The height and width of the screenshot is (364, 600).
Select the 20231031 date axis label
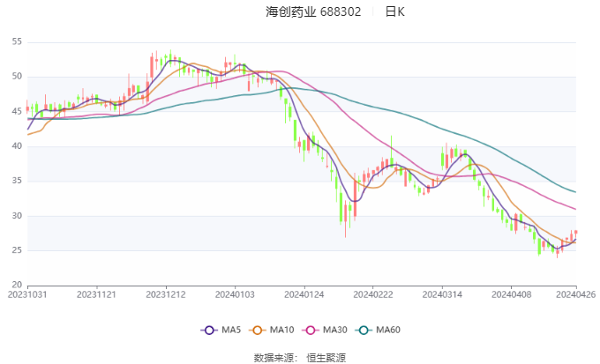pos(27,294)
